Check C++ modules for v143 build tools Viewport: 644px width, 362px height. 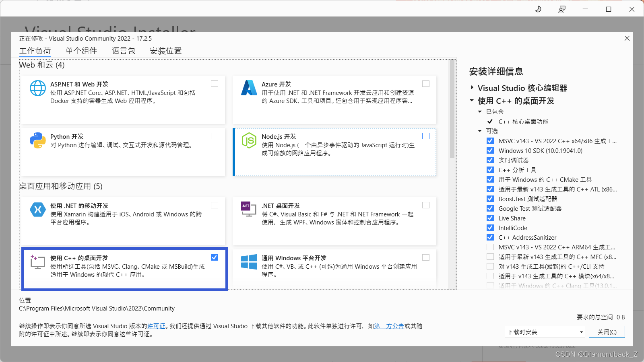(490, 276)
